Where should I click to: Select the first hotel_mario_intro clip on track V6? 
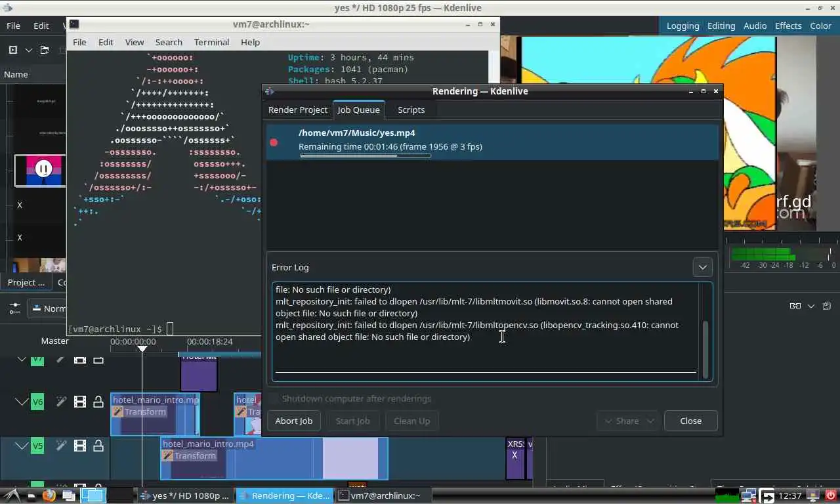pos(155,414)
